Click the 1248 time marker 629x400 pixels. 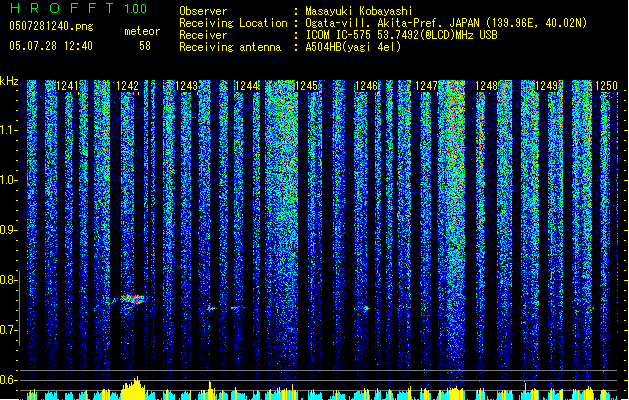pos(487,86)
